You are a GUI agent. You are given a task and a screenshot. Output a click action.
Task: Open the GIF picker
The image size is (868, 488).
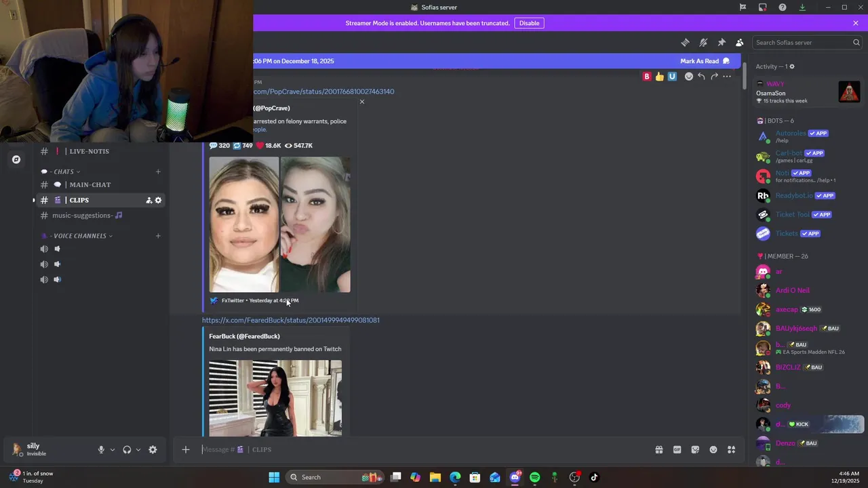pyautogui.click(x=677, y=449)
